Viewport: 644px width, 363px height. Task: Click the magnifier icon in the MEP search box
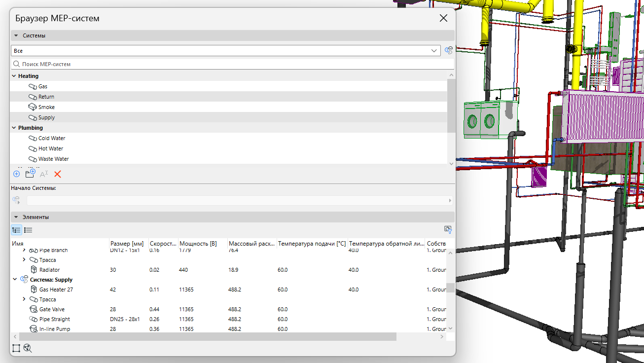[x=16, y=64]
